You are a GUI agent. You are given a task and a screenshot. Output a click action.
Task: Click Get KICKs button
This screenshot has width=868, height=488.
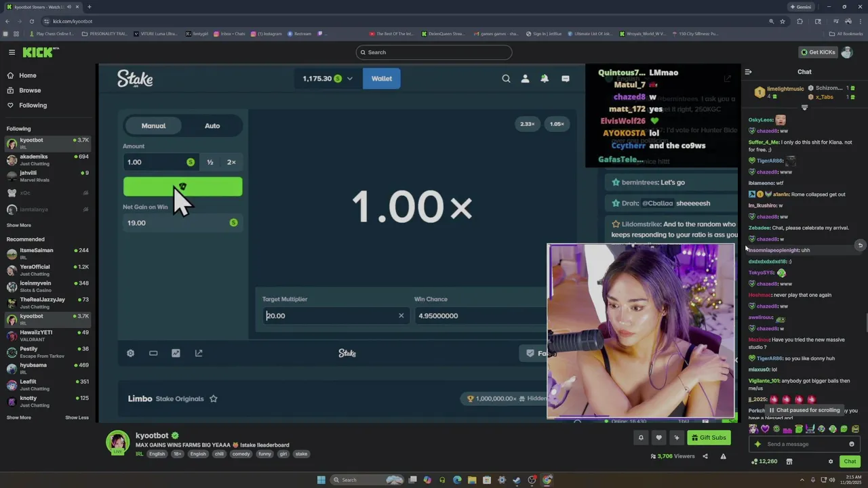(818, 52)
